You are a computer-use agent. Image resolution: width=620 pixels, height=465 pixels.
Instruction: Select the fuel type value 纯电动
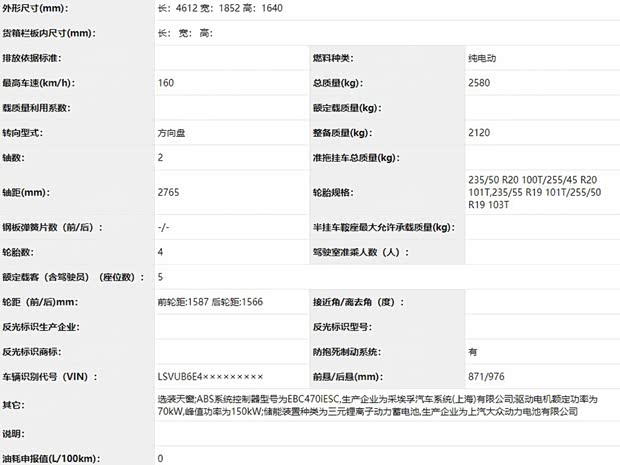click(x=482, y=58)
